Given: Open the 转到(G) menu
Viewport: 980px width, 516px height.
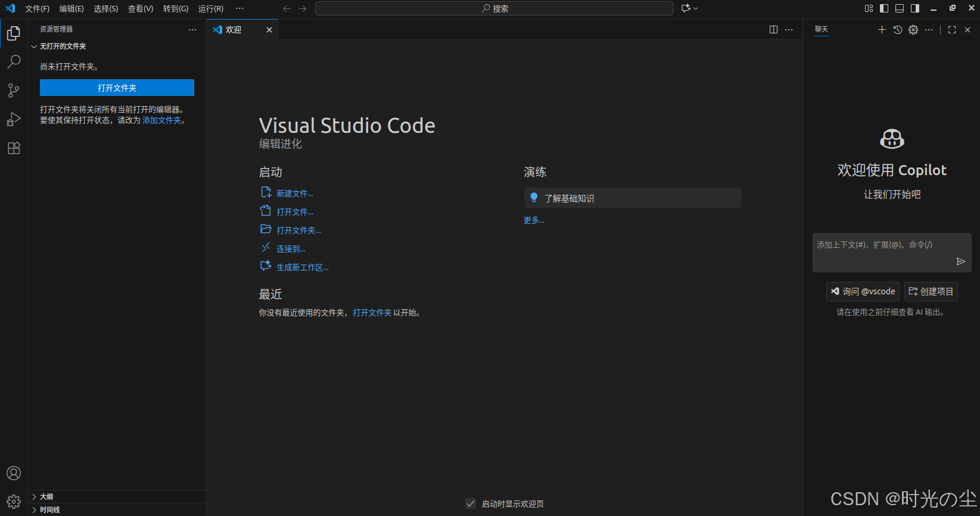Looking at the screenshot, I should 176,8.
